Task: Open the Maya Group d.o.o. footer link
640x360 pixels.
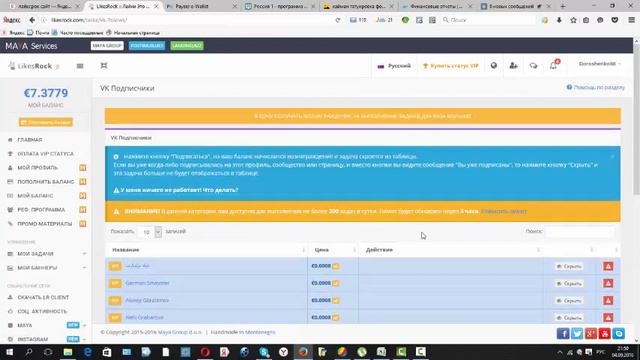Action: pos(180,332)
